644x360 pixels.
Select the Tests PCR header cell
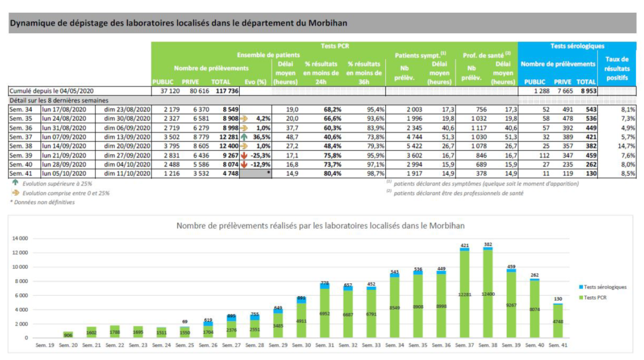[x=335, y=46]
